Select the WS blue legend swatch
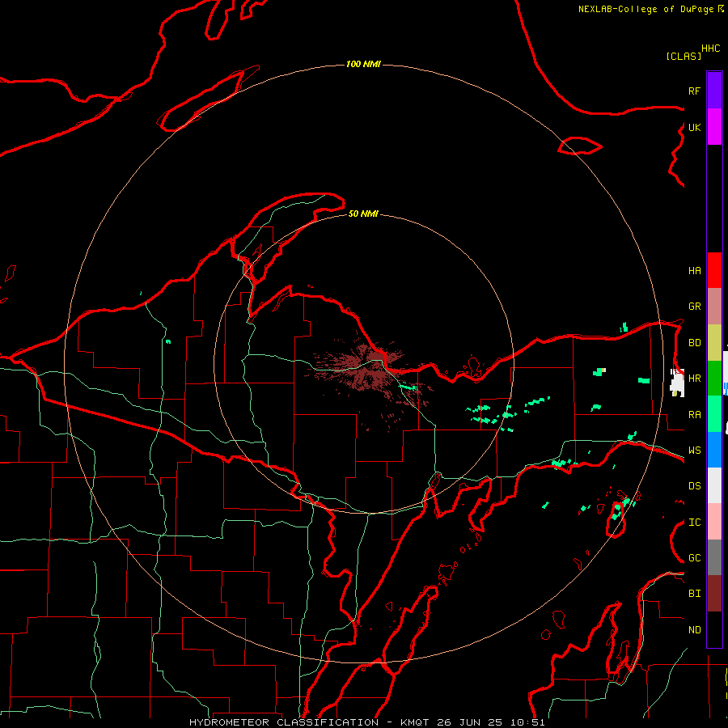This screenshot has height=728, width=728. point(714,450)
